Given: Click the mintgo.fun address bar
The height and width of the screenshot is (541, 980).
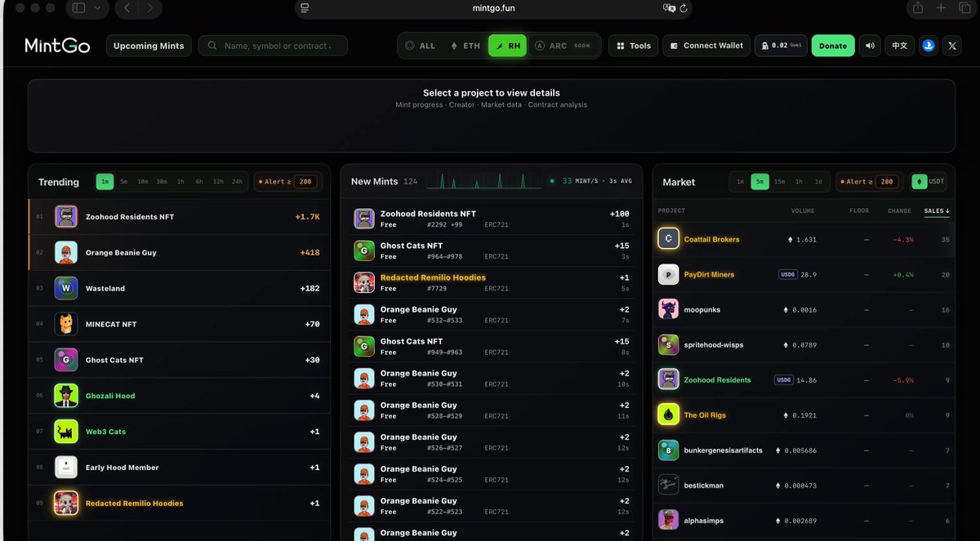Looking at the screenshot, I should click(494, 8).
